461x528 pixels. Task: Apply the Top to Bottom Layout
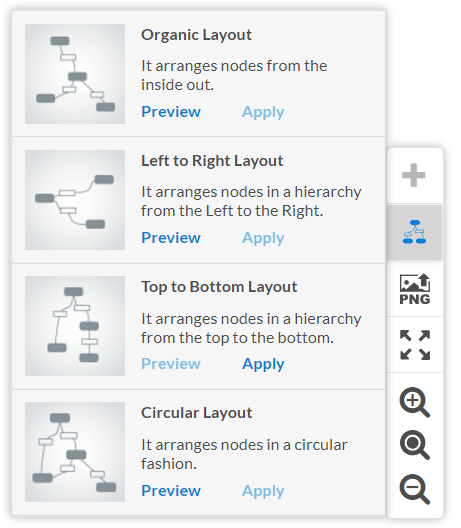pos(263,364)
